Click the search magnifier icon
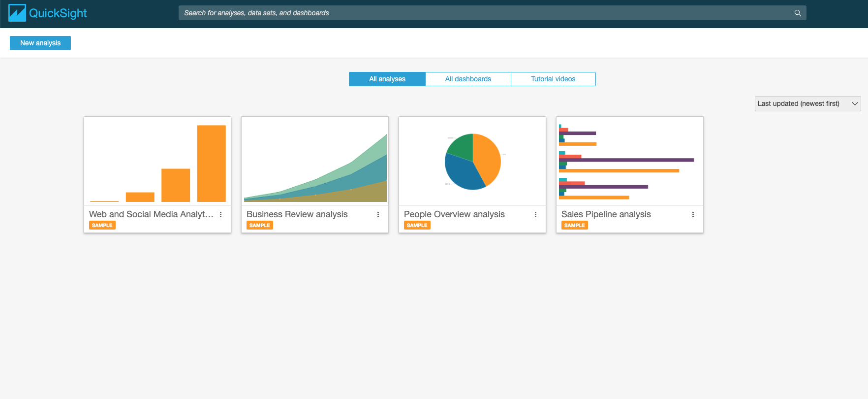Image resolution: width=868 pixels, height=399 pixels. coord(798,13)
